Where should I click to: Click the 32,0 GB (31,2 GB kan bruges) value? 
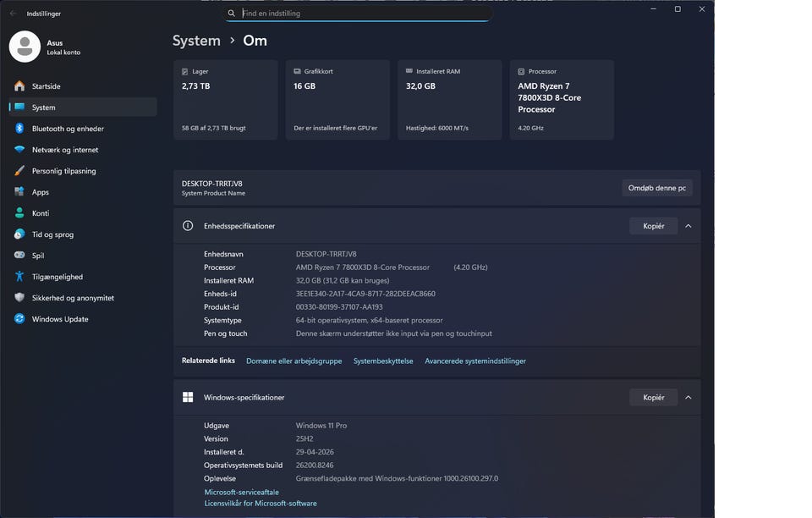pos(343,281)
